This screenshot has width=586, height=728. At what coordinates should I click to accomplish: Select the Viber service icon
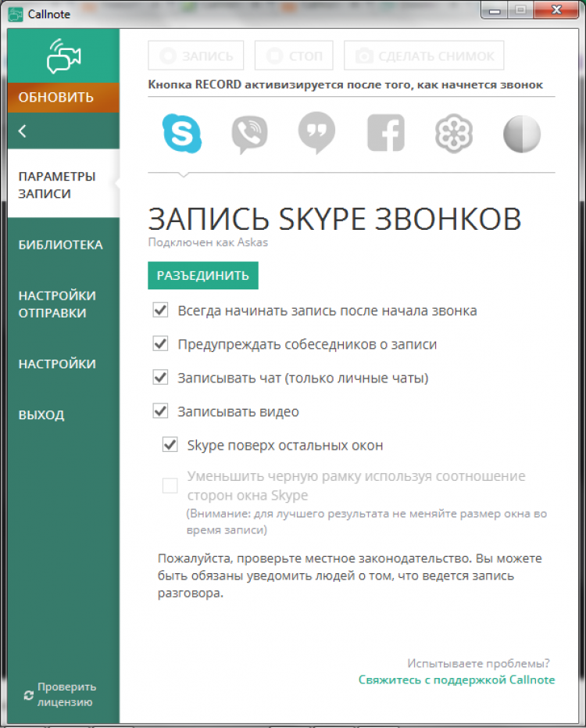click(x=249, y=134)
